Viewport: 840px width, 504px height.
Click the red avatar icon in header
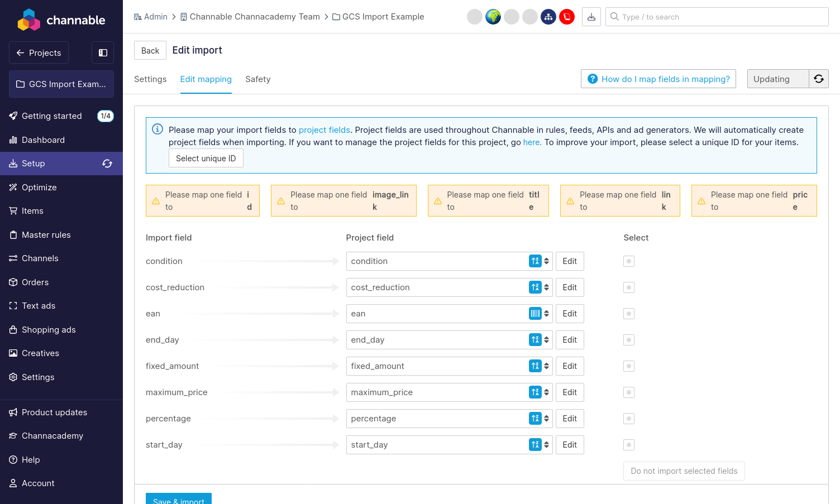(567, 17)
